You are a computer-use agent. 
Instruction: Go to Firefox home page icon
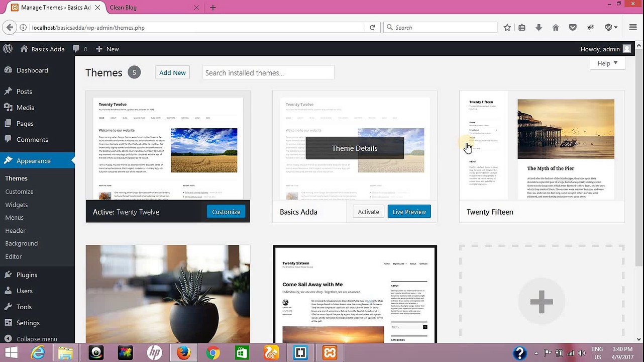[x=556, y=28]
